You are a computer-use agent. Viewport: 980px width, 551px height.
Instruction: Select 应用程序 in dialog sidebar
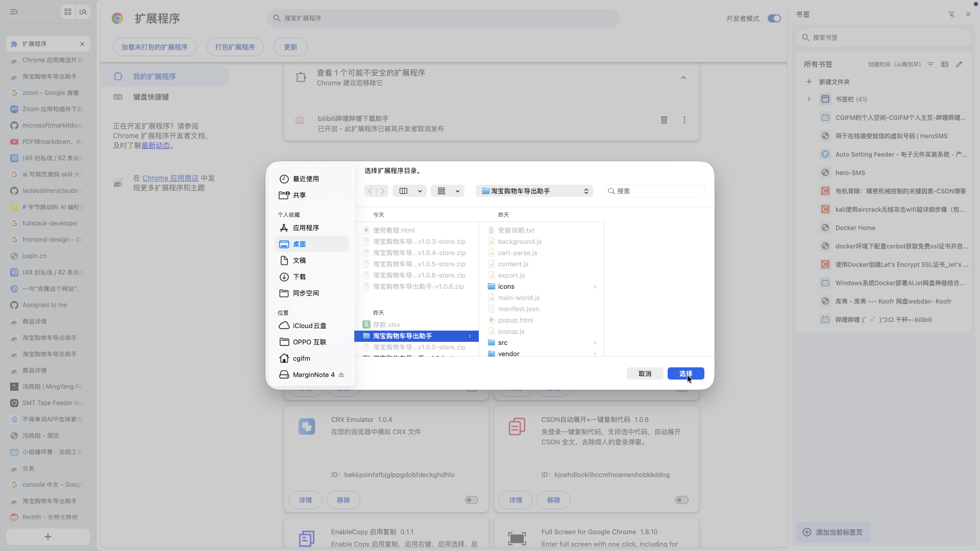click(x=311, y=228)
